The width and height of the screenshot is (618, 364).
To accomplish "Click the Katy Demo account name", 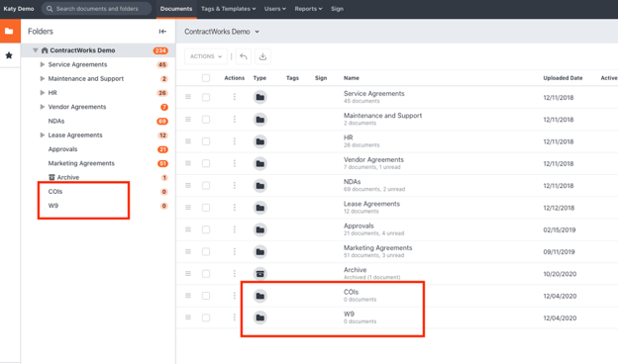I will (19, 9).
